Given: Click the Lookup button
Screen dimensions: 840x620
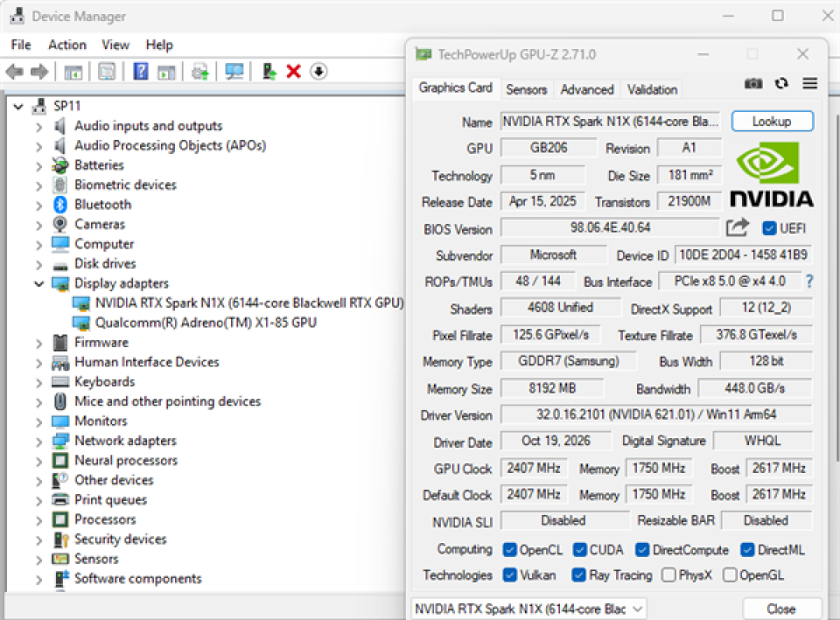Looking at the screenshot, I should (772, 121).
